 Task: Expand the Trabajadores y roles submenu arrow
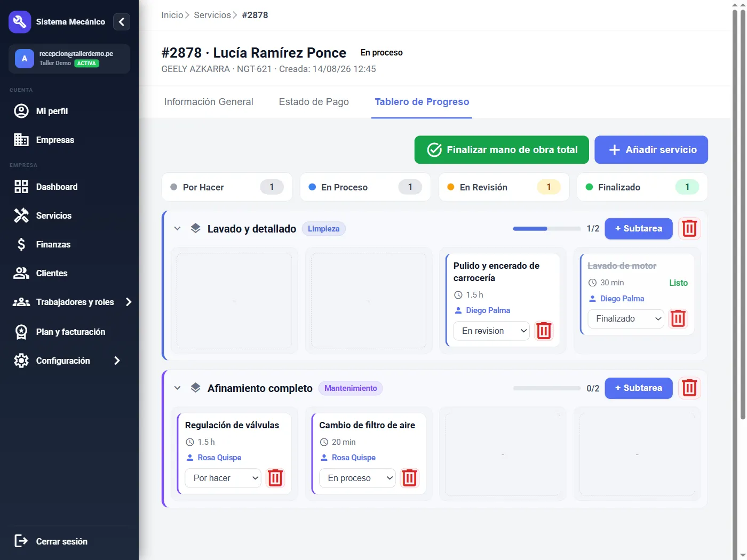pyautogui.click(x=129, y=302)
